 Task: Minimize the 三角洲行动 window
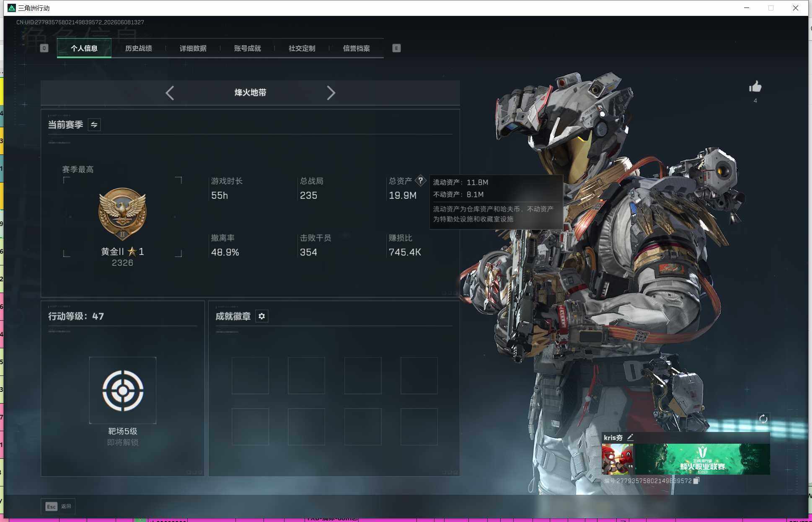pos(747,8)
